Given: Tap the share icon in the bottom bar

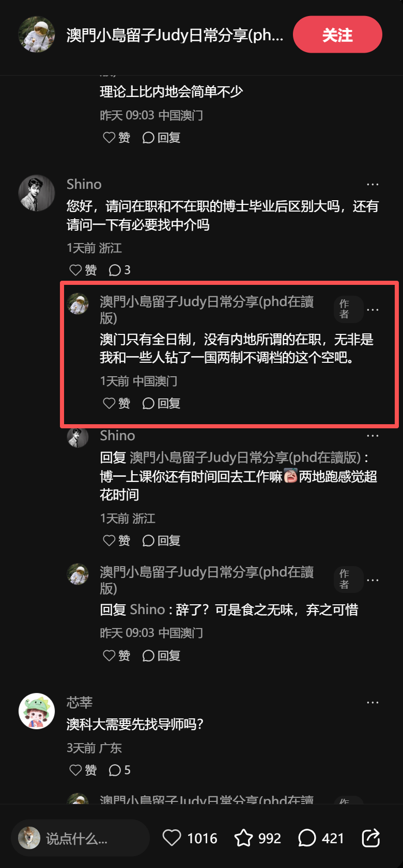Looking at the screenshot, I should click(371, 838).
